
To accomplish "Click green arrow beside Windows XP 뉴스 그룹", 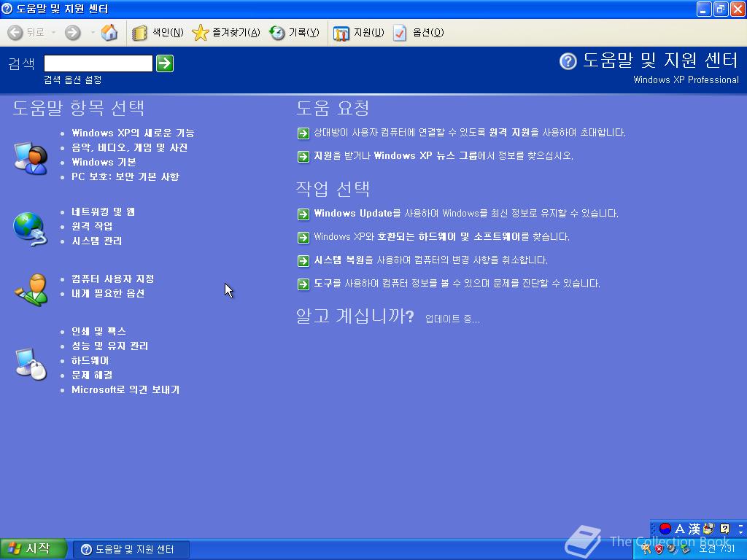I will point(303,157).
